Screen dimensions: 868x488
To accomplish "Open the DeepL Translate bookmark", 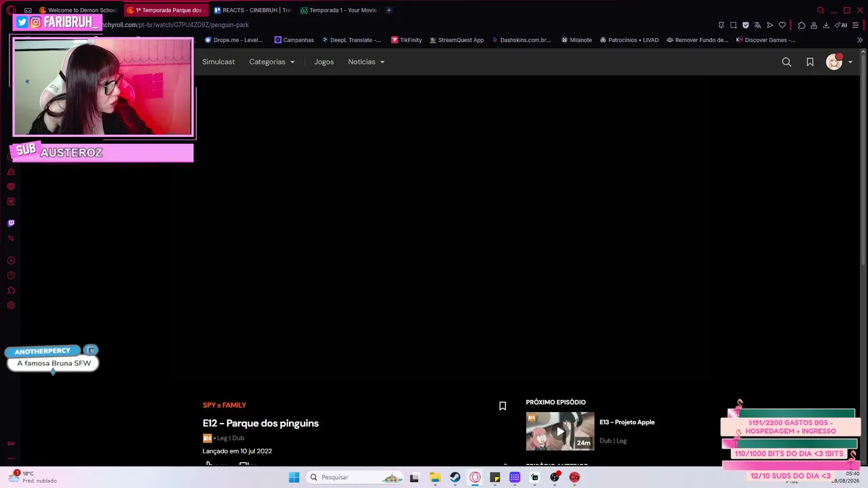I will [351, 40].
